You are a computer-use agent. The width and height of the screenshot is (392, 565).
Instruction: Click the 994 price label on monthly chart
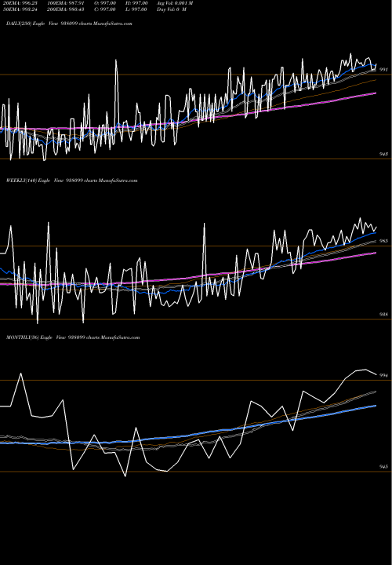point(383,375)
